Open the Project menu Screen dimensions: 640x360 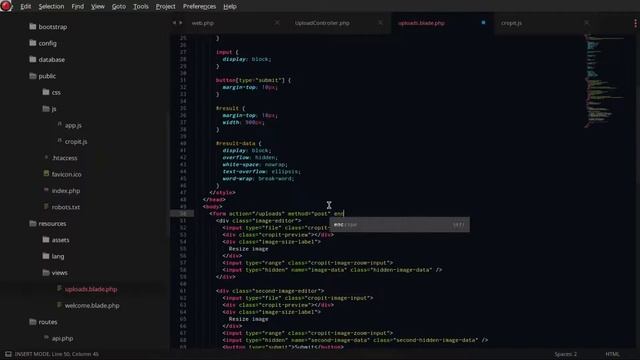pyautogui.click(x=165, y=7)
